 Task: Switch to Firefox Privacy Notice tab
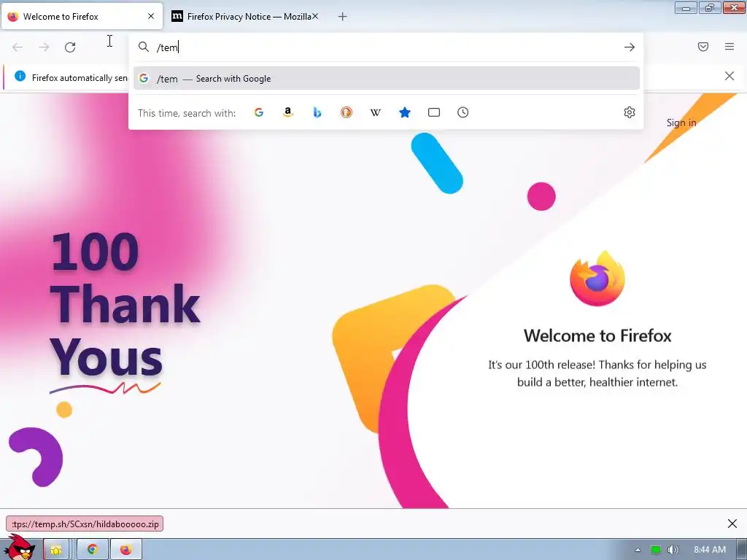click(244, 17)
